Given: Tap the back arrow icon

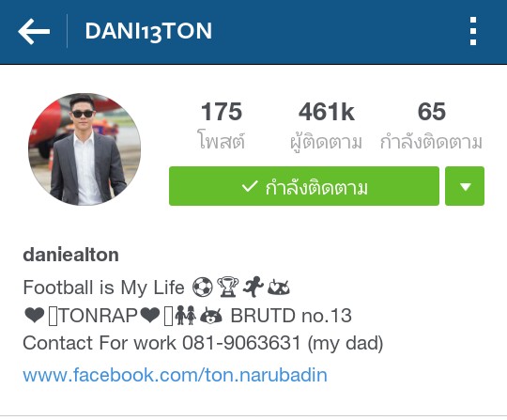Looking at the screenshot, I should pyautogui.click(x=34, y=31).
